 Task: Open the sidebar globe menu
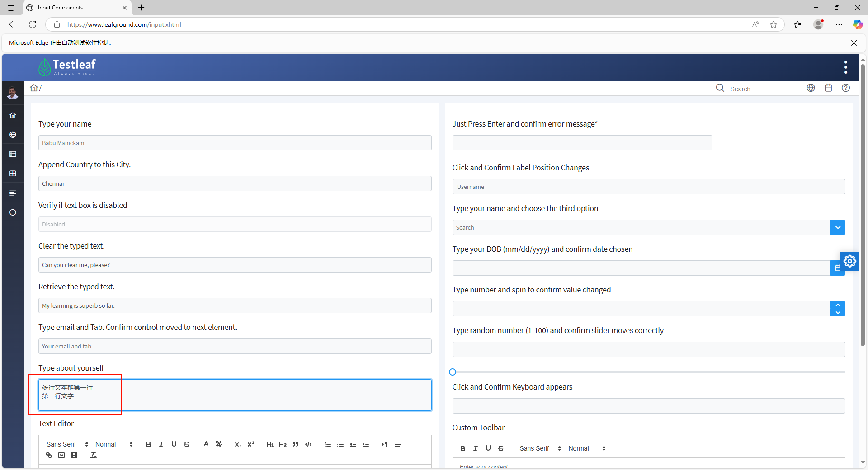[13, 135]
